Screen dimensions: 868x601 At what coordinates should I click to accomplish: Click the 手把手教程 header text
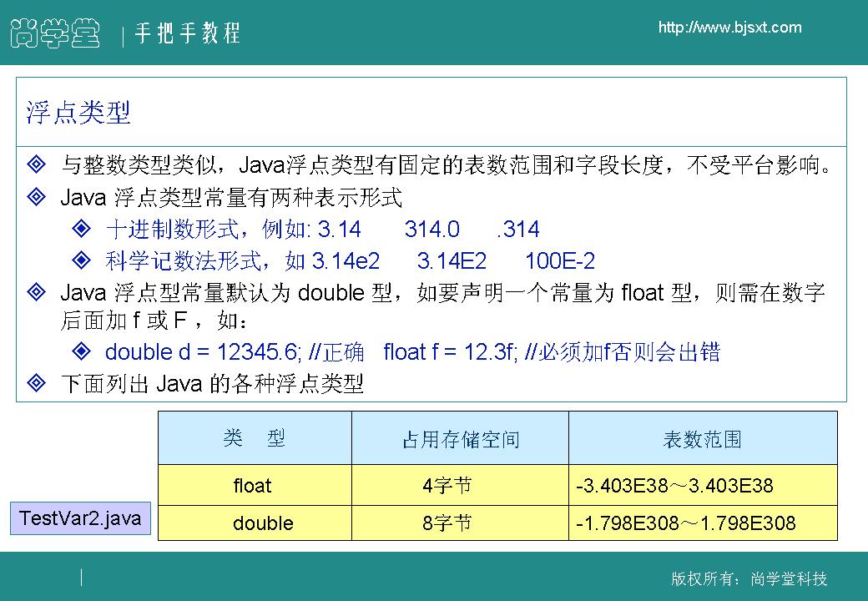coord(187,33)
